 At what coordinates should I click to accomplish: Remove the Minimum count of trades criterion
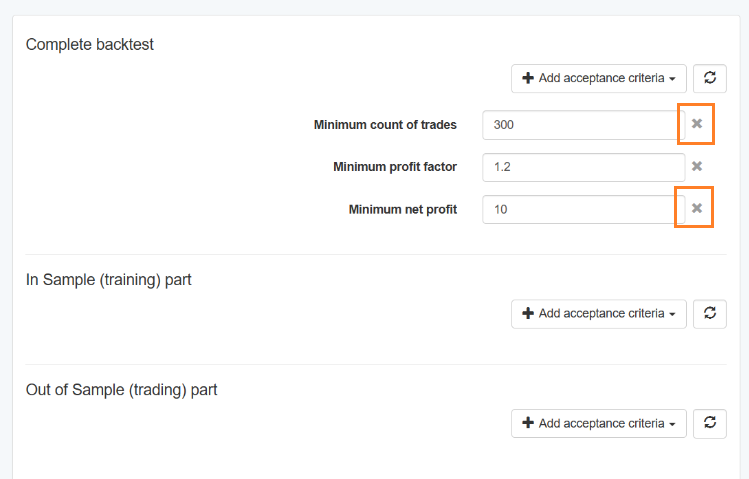pyautogui.click(x=697, y=124)
